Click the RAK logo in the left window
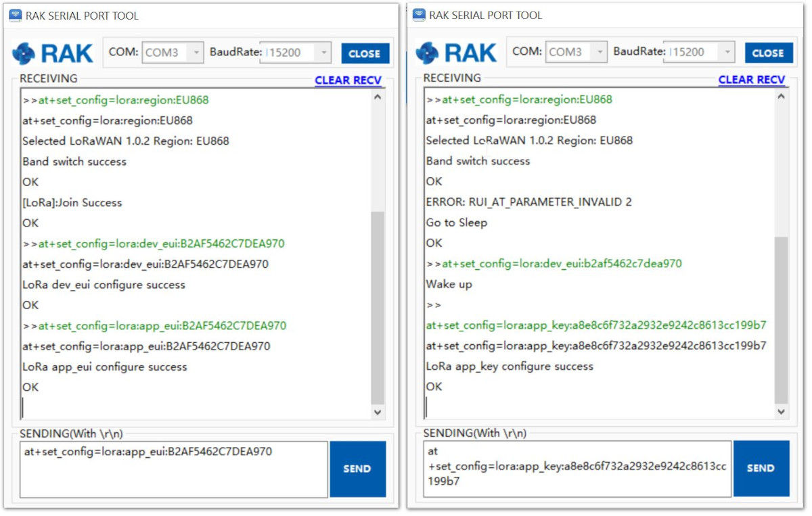812x516 pixels. 52,53
